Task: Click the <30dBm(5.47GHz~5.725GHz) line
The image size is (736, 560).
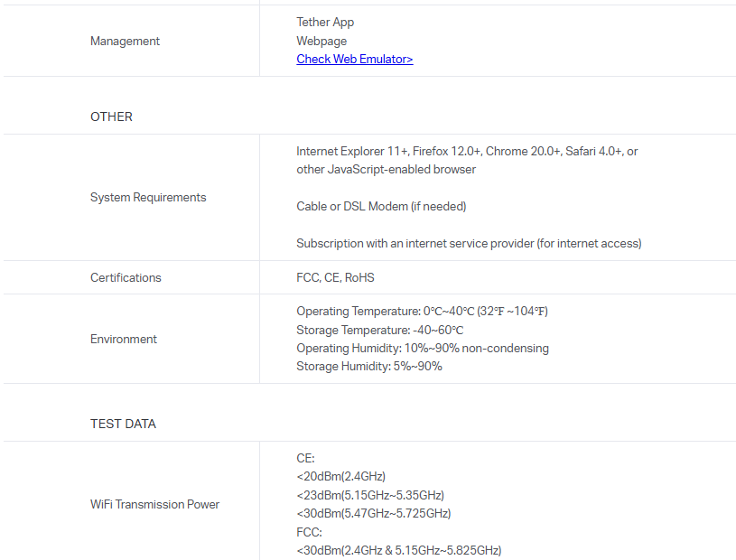Action: [373, 513]
